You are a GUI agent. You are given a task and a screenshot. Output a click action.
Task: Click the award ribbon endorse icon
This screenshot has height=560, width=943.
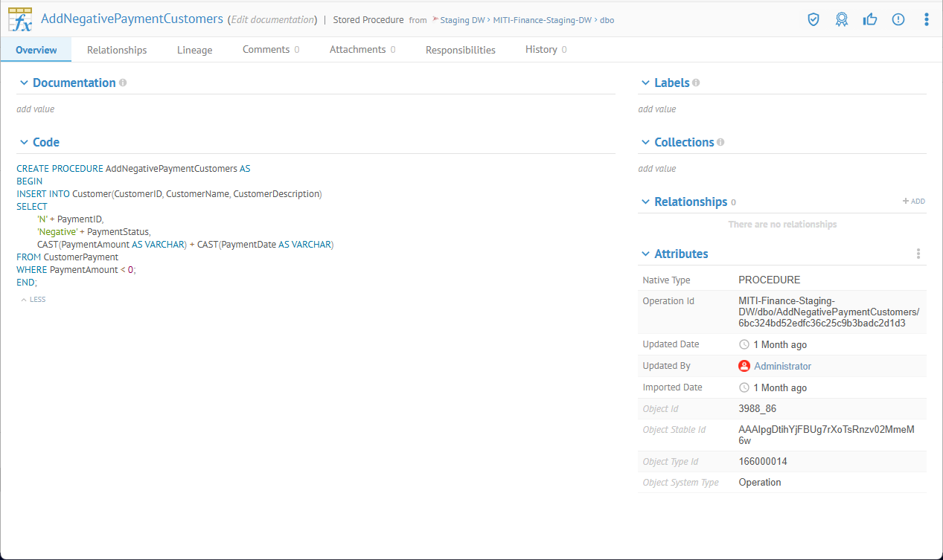click(842, 19)
